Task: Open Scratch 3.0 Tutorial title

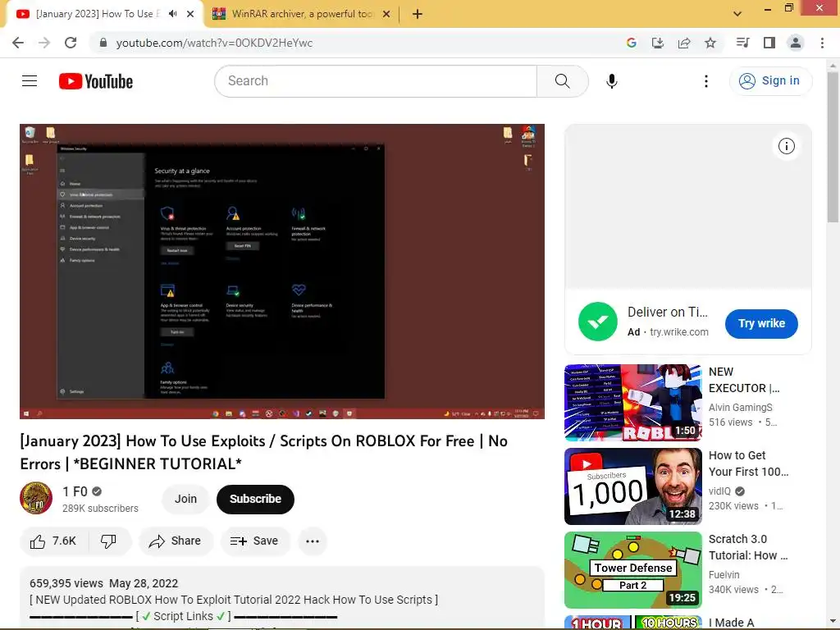Action: pyautogui.click(x=748, y=547)
